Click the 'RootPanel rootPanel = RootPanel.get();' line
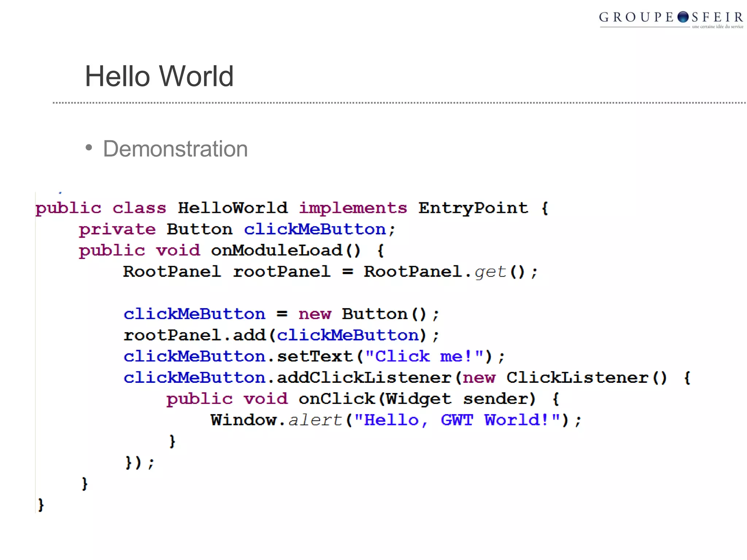 click(x=330, y=272)
